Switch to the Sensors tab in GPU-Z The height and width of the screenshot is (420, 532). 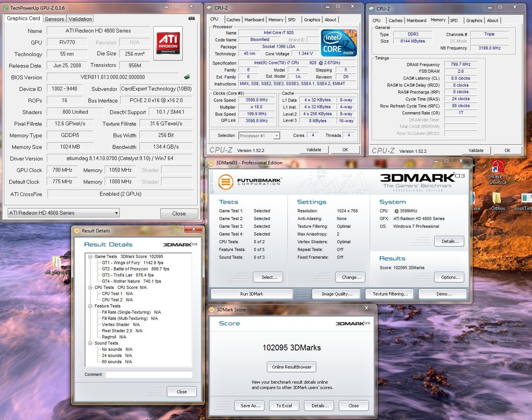(x=54, y=19)
